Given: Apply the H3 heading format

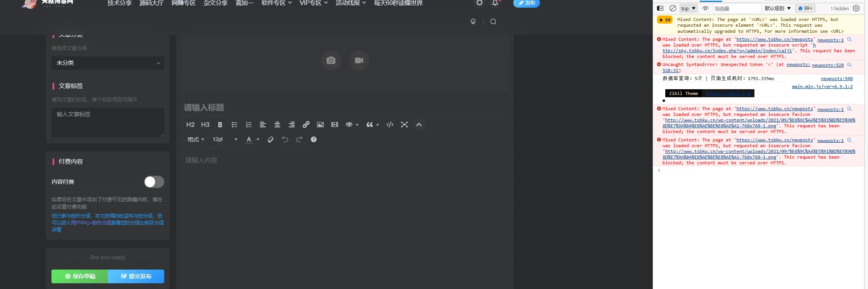Looking at the screenshot, I should coord(205,125).
